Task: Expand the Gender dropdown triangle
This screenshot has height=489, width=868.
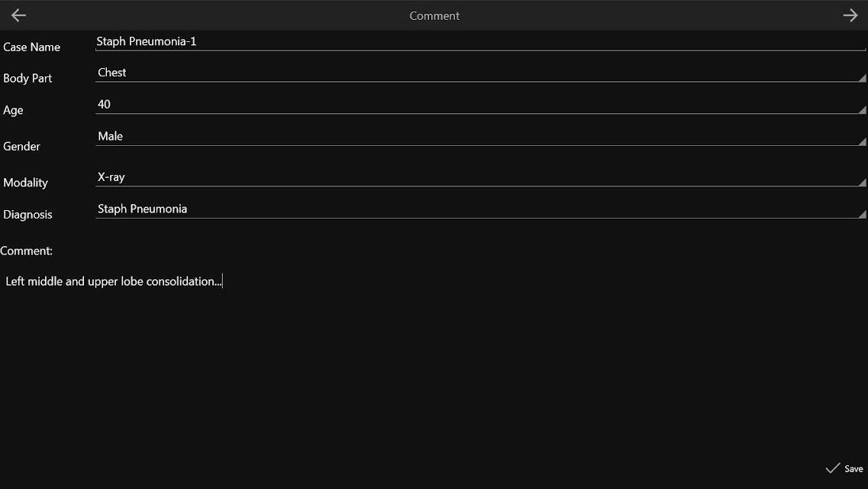Action: (863, 142)
